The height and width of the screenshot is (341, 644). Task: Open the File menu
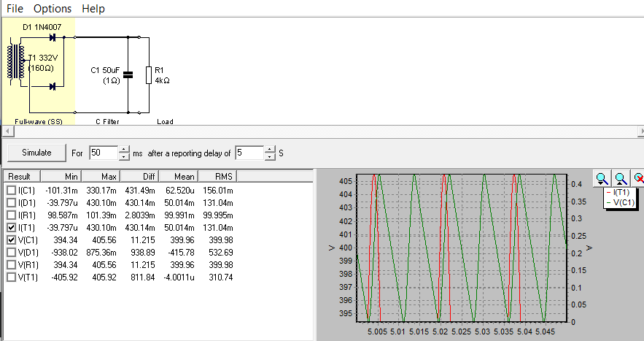(x=15, y=9)
